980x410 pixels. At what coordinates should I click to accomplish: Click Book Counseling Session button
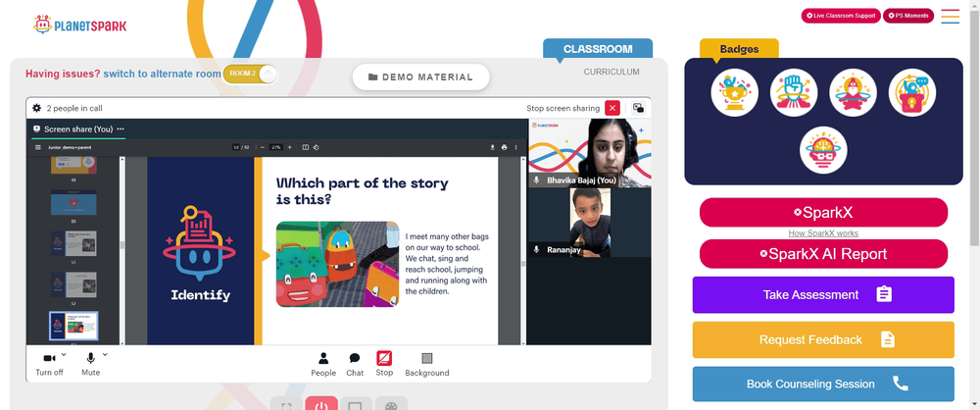823,384
